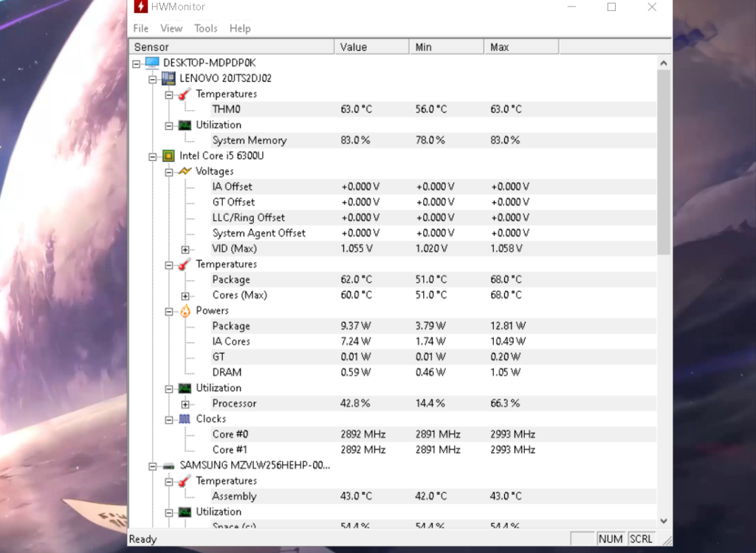Screen dimensions: 756x553
Task: Collapse the Powers group
Action: coord(169,312)
